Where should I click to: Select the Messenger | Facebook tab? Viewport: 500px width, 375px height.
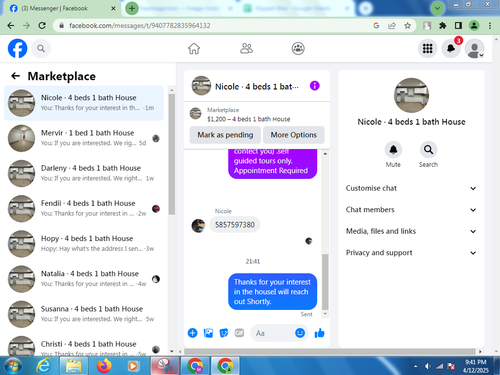pyautogui.click(x=62, y=8)
